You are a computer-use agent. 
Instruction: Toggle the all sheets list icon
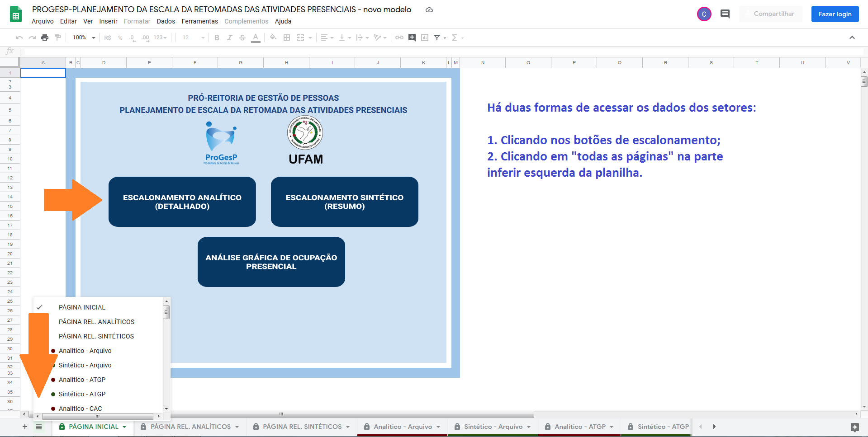point(39,427)
